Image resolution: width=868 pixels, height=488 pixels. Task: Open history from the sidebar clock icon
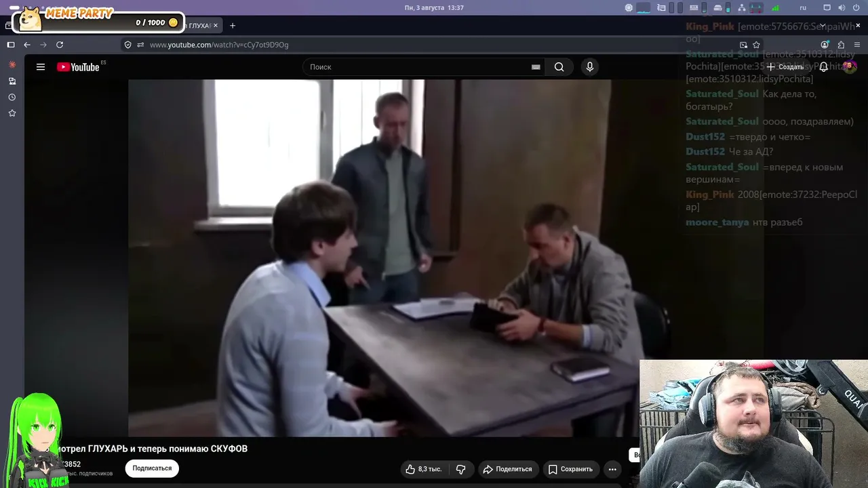[x=12, y=97]
